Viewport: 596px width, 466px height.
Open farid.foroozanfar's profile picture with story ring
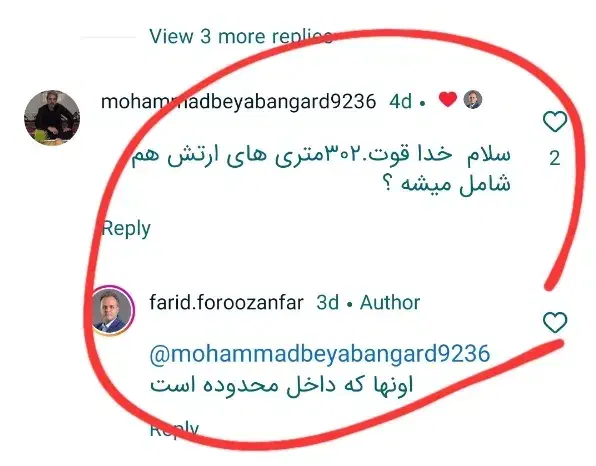111,311
